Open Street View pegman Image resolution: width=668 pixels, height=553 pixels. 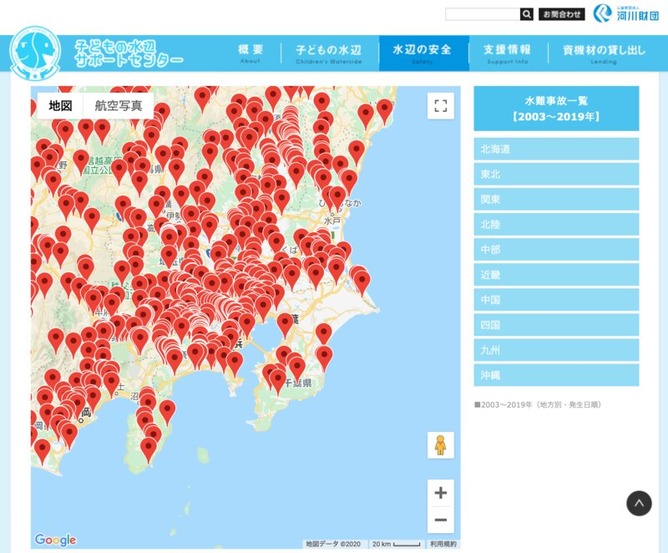click(441, 445)
